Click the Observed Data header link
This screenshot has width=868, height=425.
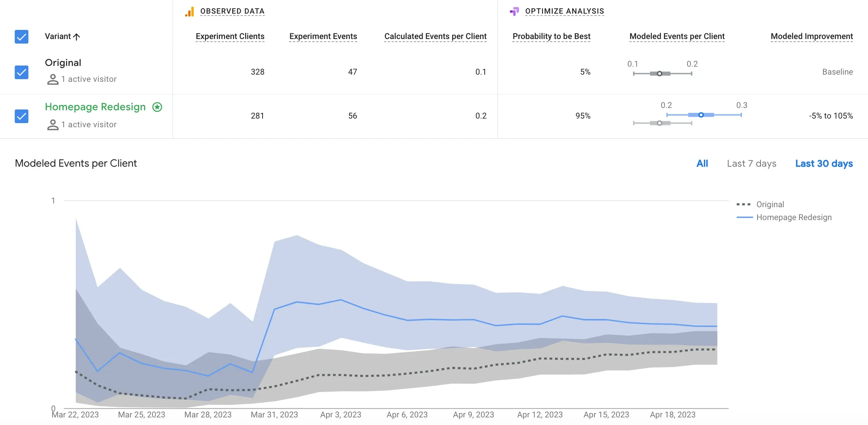[232, 11]
